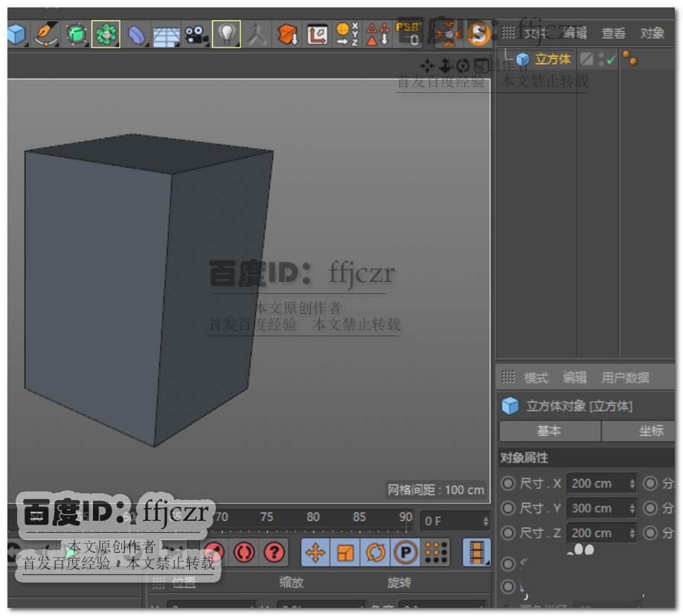Image resolution: width=683 pixels, height=616 pixels.
Task: Open the floor environment tool
Action: (166, 36)
